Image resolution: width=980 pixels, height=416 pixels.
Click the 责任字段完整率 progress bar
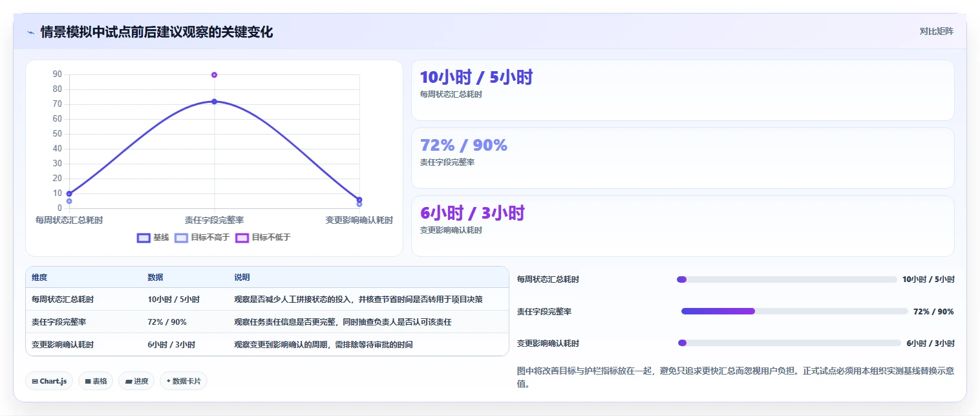[x=794, y=311]
